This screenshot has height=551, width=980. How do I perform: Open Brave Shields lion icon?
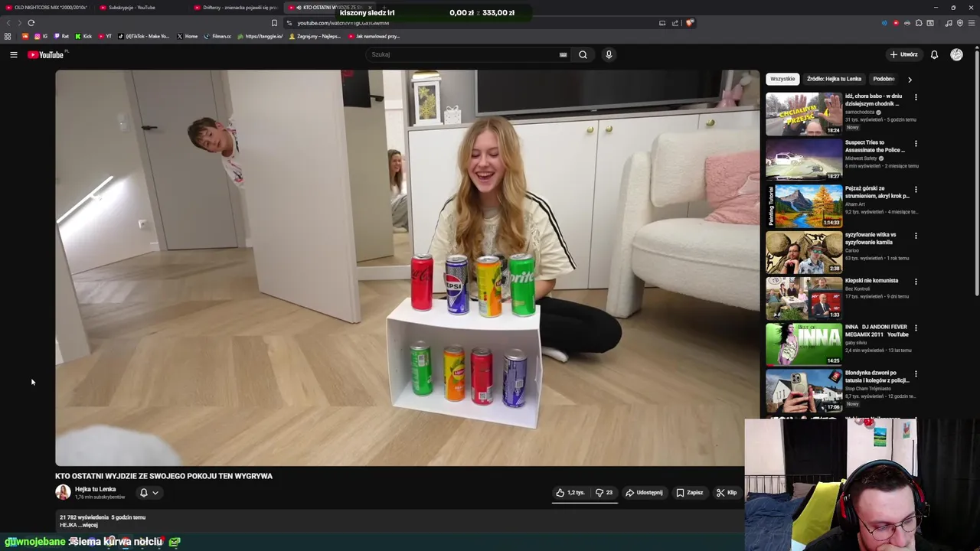(689, 23)
